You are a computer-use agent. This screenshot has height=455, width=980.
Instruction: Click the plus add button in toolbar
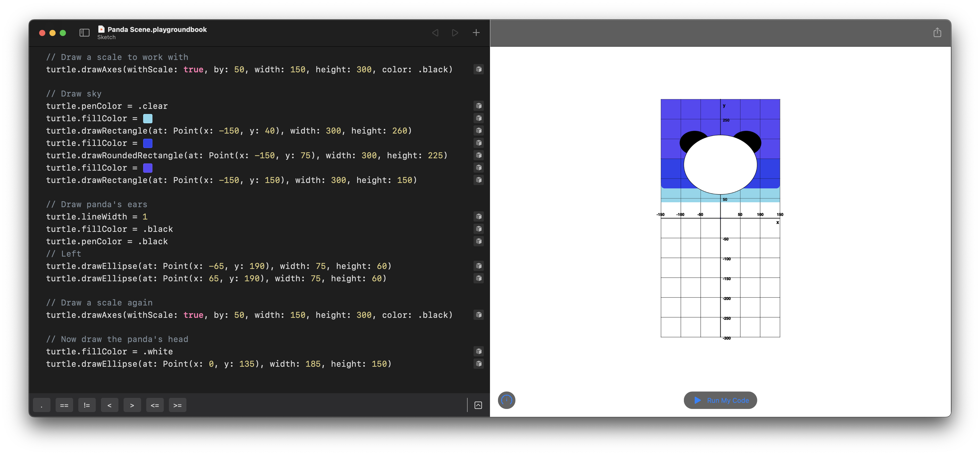pyautogui.click(x=476, y=33)
